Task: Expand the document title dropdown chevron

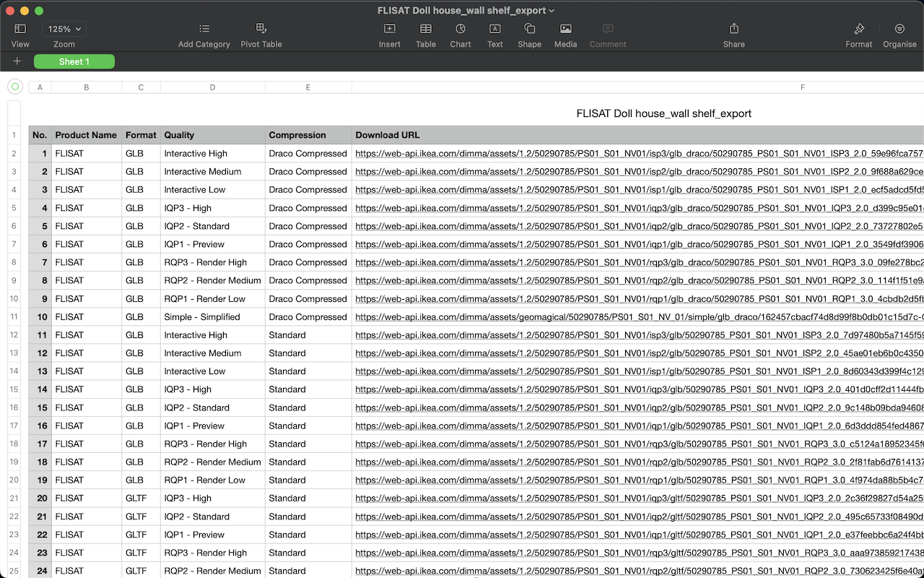Action: click(552, 11)
